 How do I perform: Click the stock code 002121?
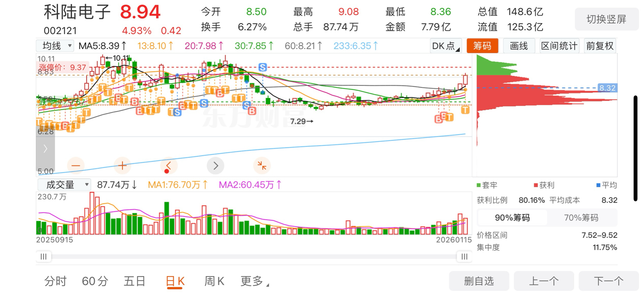60,31
